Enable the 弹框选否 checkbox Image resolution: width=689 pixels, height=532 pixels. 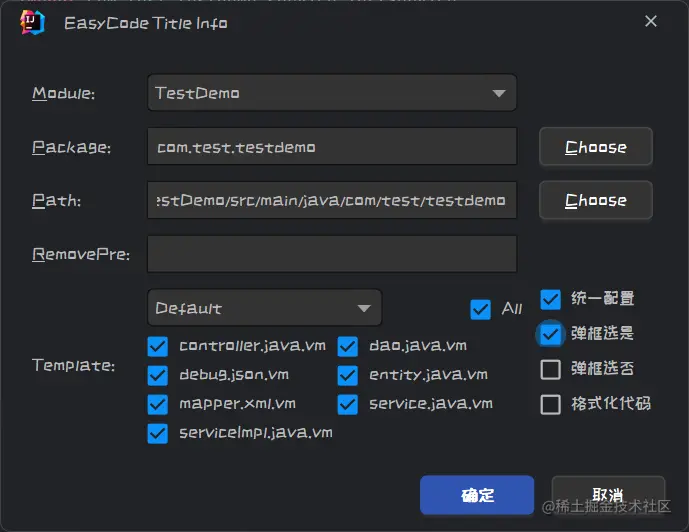tap(550, 369)
